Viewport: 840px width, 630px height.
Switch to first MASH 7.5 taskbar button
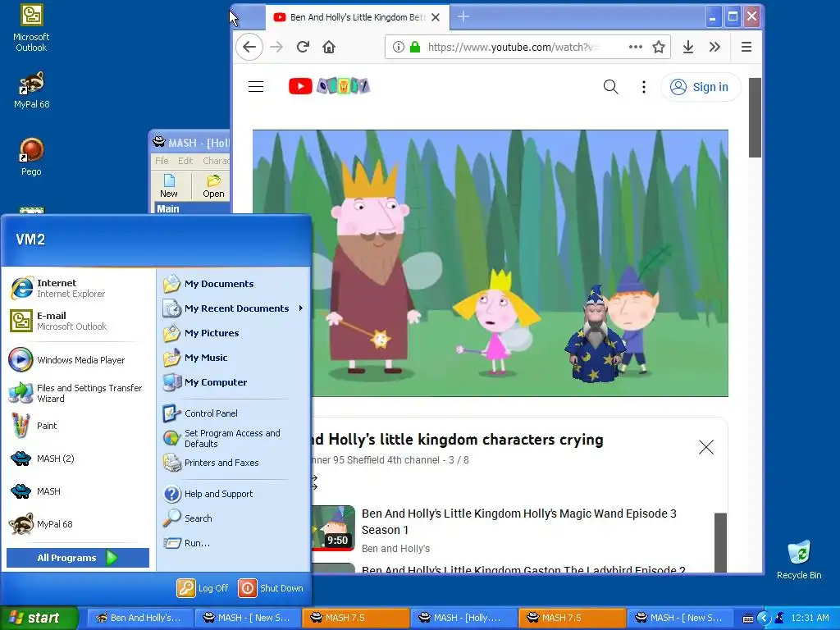pos(356,619)
